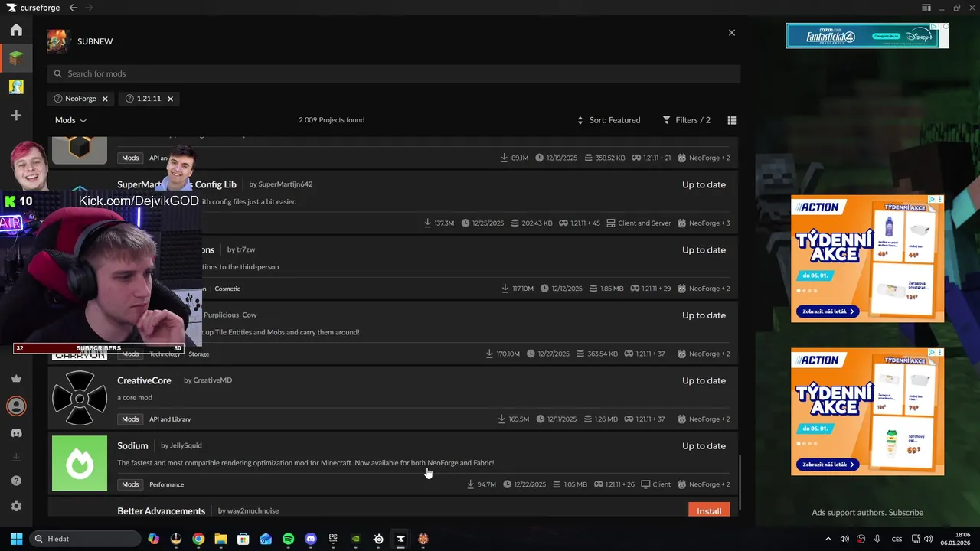Go forward with the right arrow

coord(89,8)
